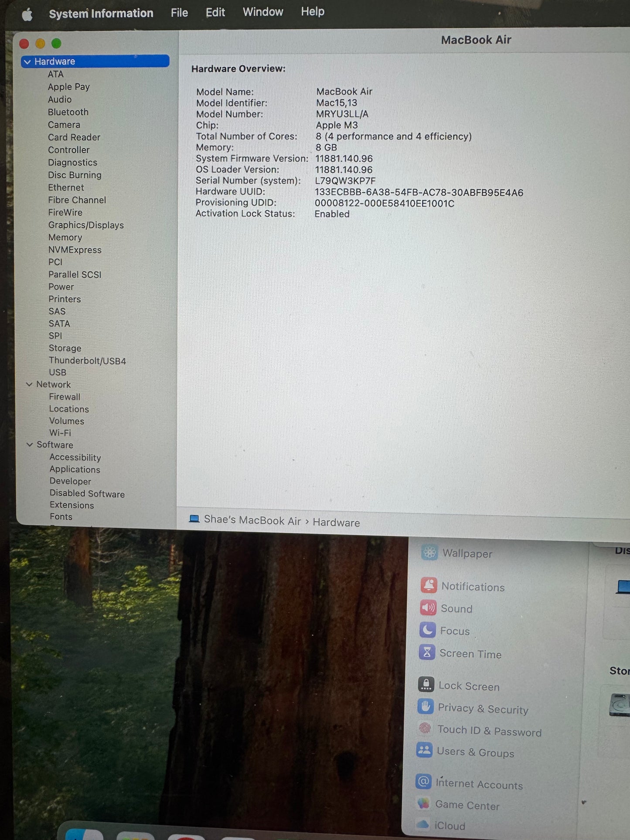Open Touch ID & Password settings label

(490, 731)
